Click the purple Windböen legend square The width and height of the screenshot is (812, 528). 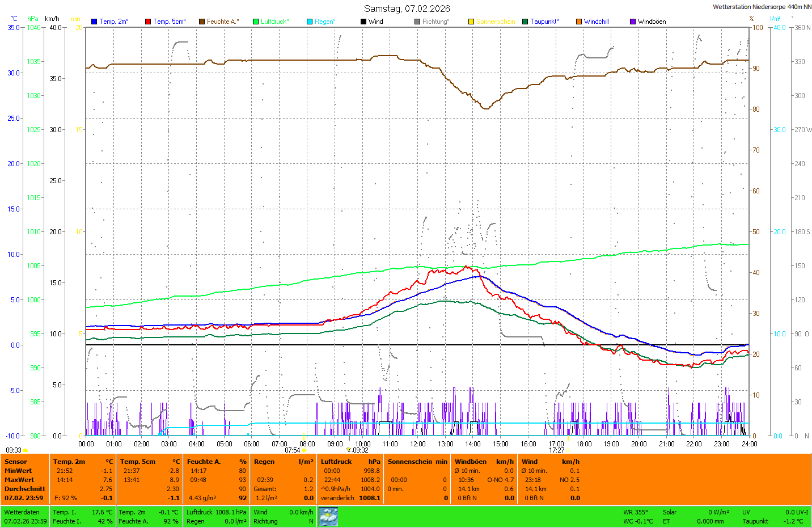tap(633, 22)
